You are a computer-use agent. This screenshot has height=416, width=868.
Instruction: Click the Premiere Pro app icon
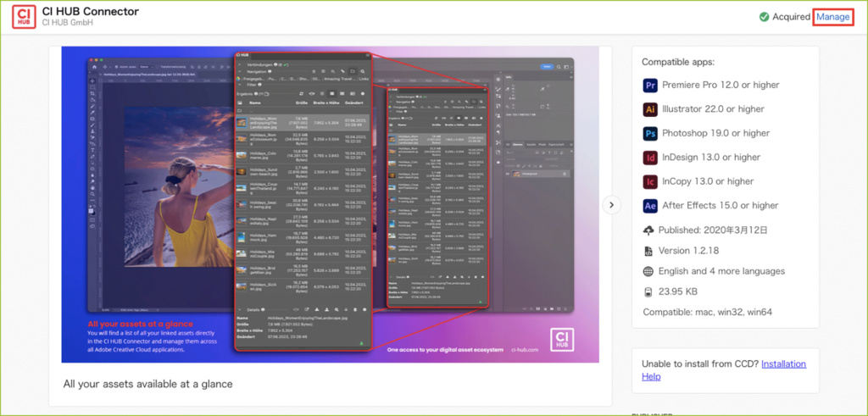[650, 86]
